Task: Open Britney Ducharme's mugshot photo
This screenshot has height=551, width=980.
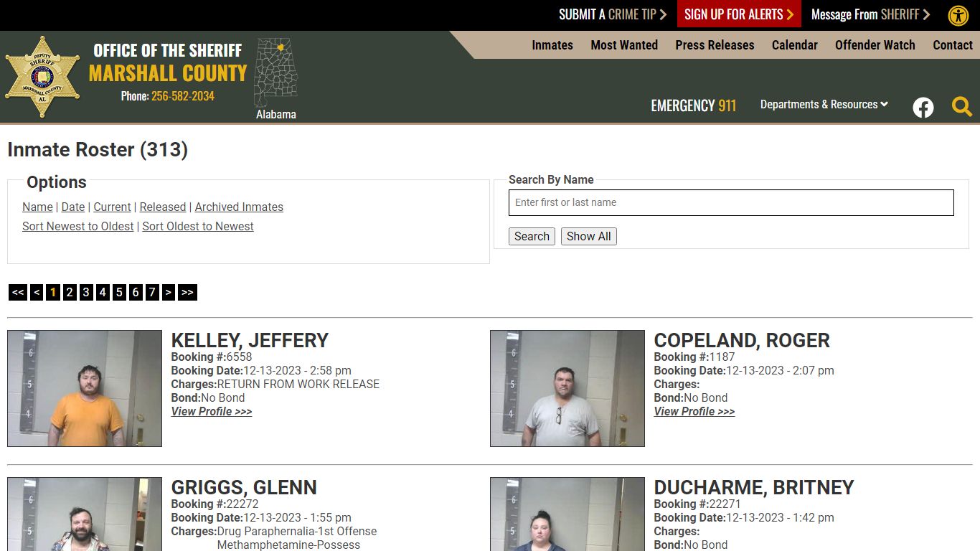Action: point(567,514)
